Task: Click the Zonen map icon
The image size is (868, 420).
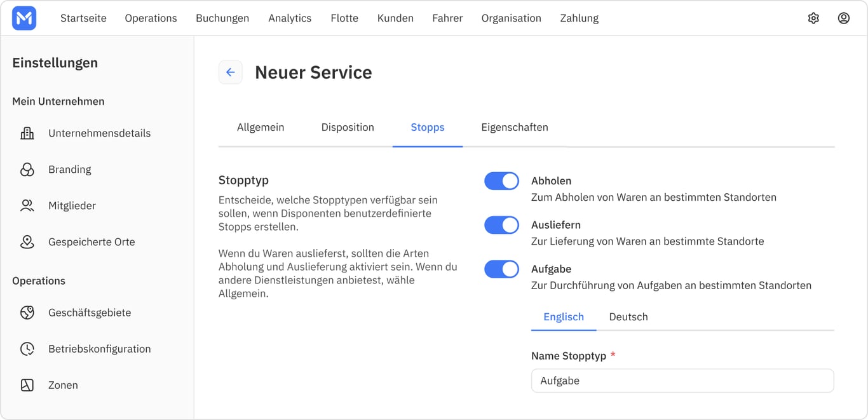Action: [27, 385]
